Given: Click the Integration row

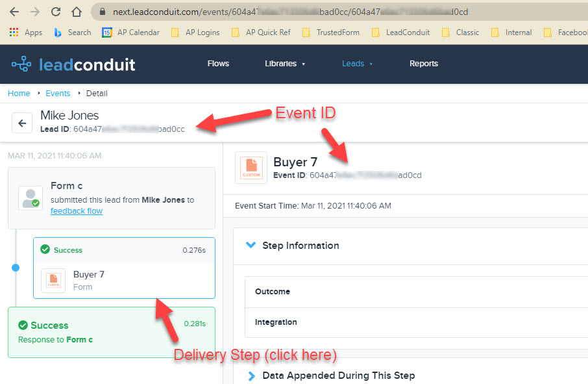Looking at the screenshot, I should click(x=416, y=322).
